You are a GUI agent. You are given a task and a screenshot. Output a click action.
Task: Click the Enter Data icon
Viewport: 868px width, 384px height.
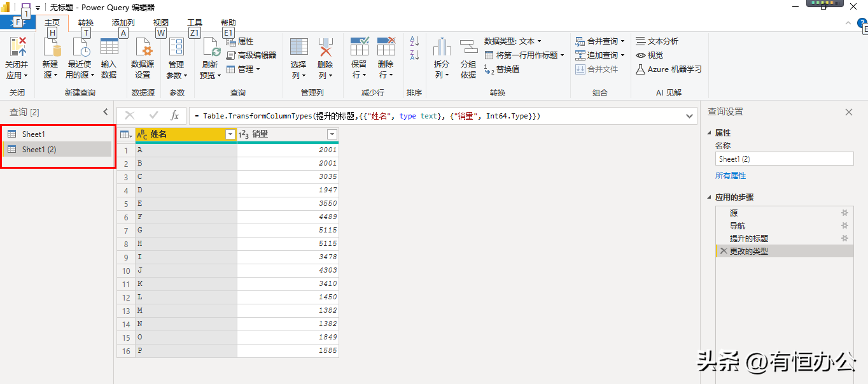point(109,48)
